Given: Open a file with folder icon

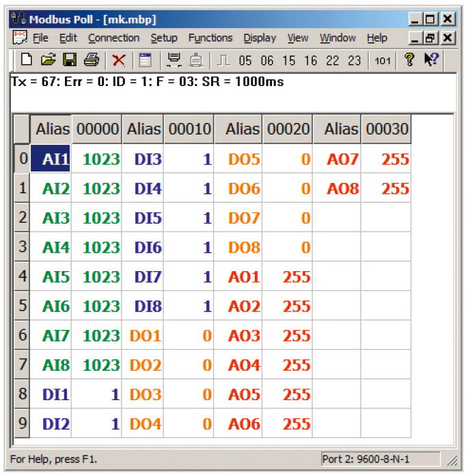Looking at the screenshot, I should 48,59.
